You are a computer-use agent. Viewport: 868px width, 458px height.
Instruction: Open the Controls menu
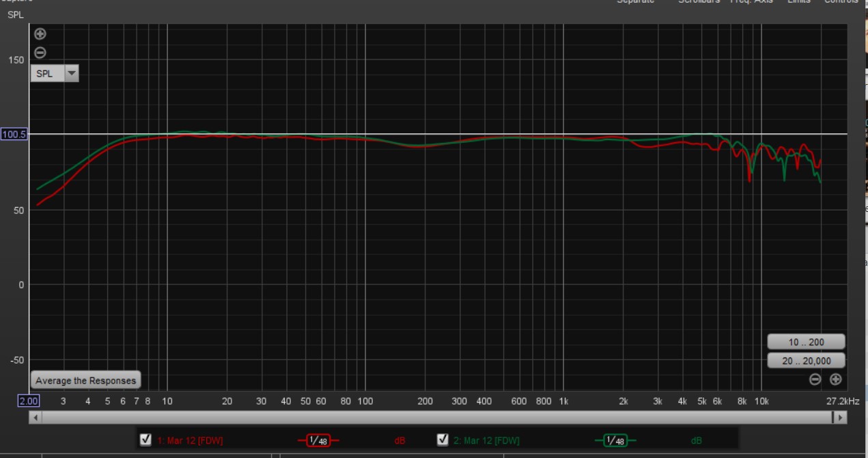pyautogui.click(x=841, y=2)
